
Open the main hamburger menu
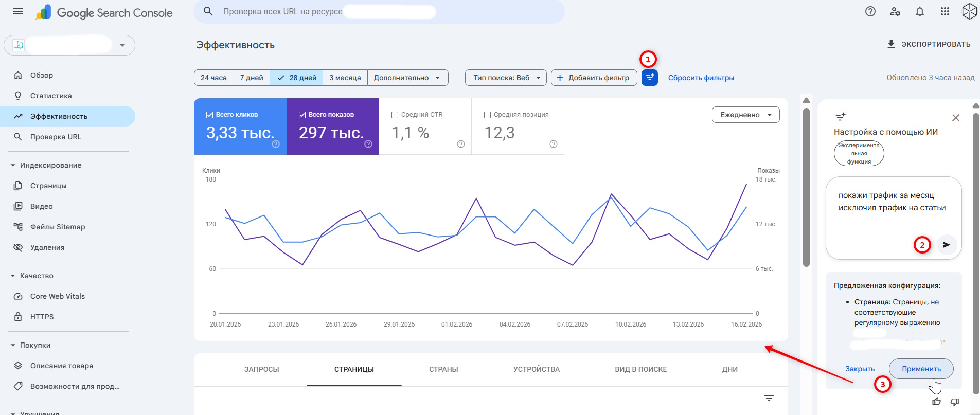[x=18, y=11]
